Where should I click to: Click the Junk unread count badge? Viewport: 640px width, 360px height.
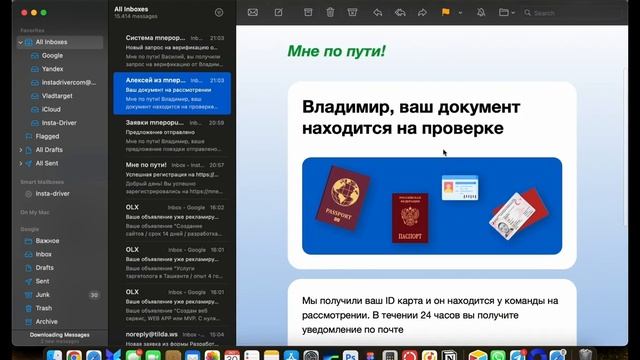tap(94, 295)
